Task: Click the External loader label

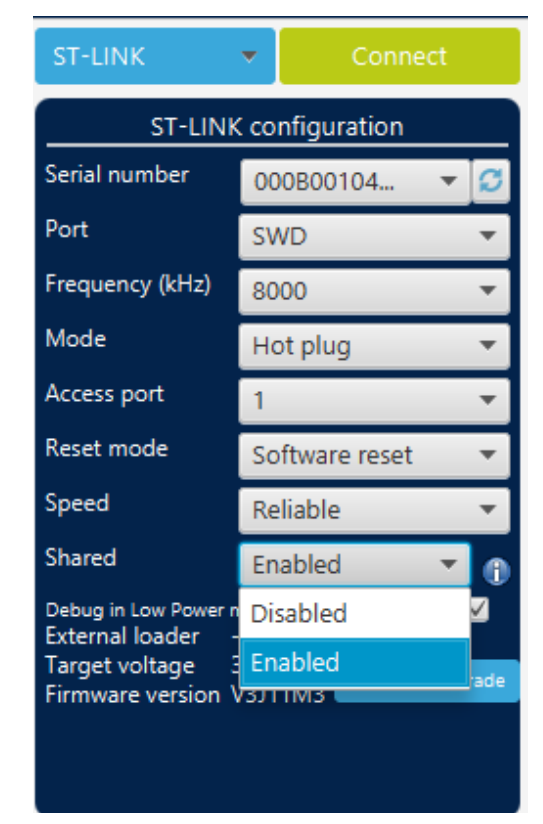Action: [x=122, y=636]
